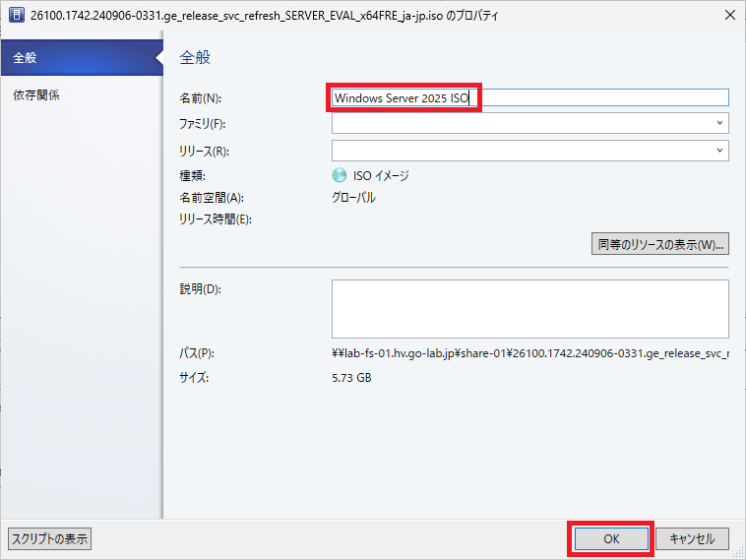Viewport: 746px width, 560px height.
Task: Open the ファミリ dropdown
Action: pyautogui.click(x=530, y=123)
